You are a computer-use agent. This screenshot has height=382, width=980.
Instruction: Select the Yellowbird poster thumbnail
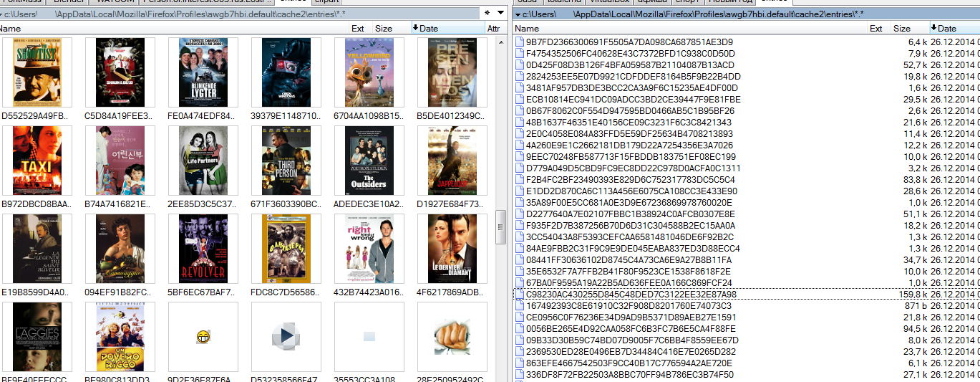click(x=369, y=72)
